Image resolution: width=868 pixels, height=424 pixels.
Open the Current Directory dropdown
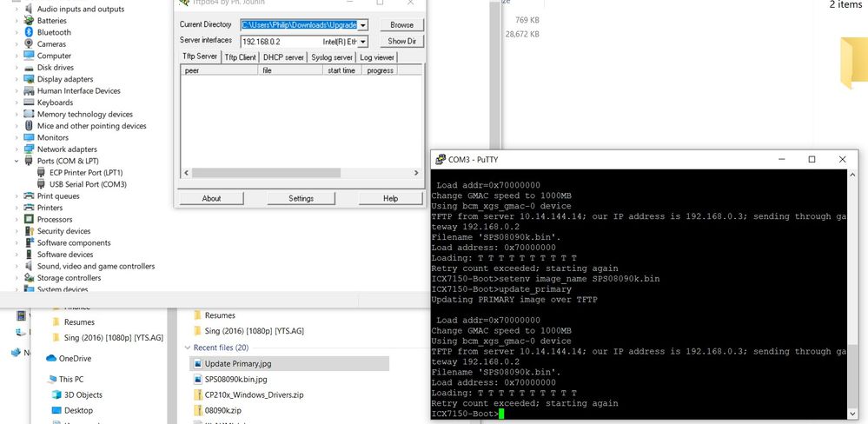(362, 25)
